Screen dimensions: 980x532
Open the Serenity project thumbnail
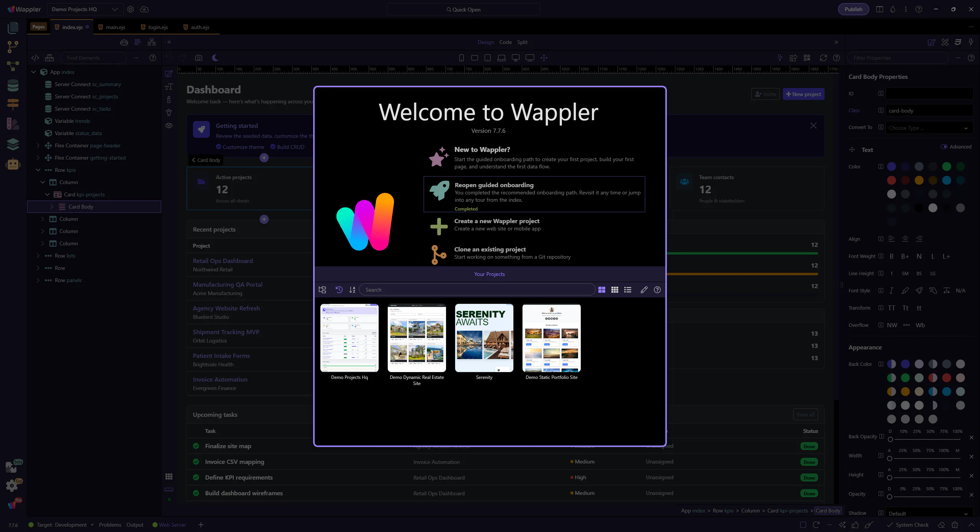click(484, 338)
